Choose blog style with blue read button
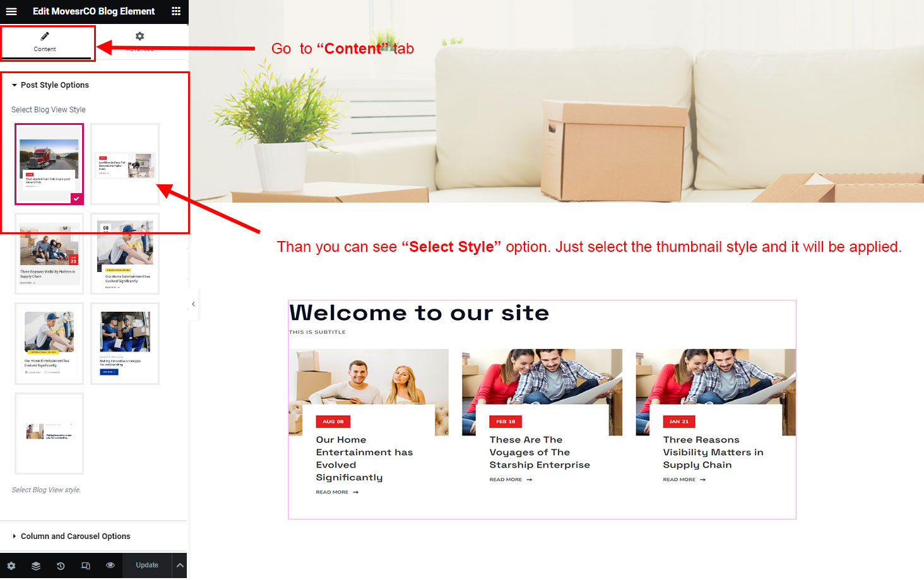The height and width of the screenshot is (580, 924). pos(125,343)
